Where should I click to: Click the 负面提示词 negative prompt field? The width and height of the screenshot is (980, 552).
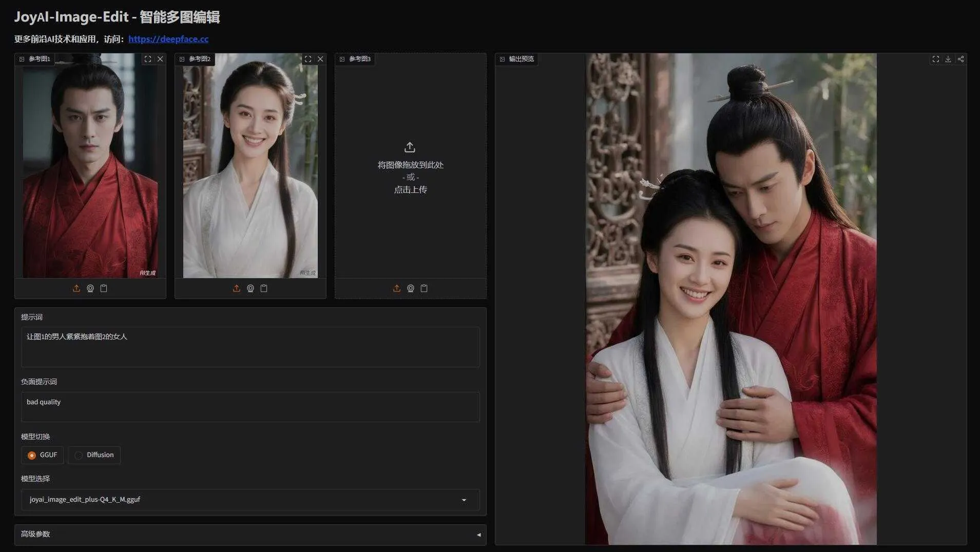(251, 407)
